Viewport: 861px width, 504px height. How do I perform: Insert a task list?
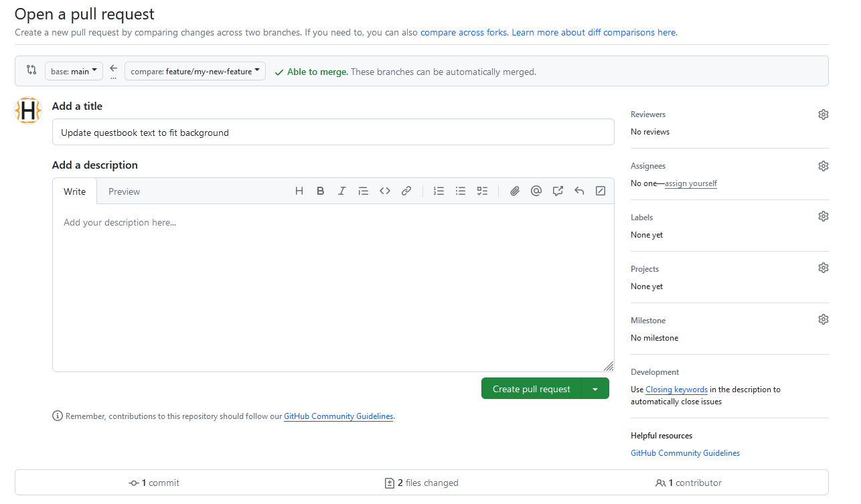[482, 191]
